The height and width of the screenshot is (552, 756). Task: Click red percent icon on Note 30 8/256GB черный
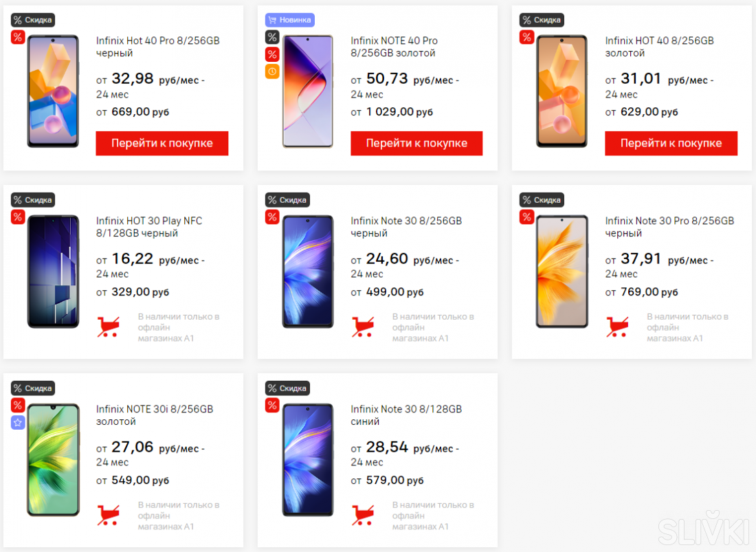point(272,217)
